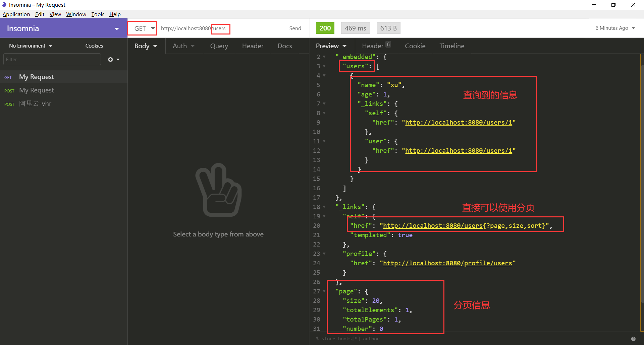
Task: Collapse the _links fold arrow on line 18
Action: click(324, 207)
